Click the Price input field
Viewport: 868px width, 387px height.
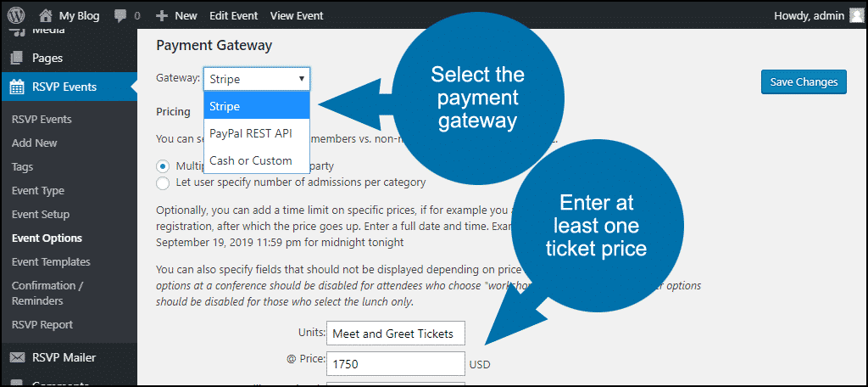click(396, 364)
